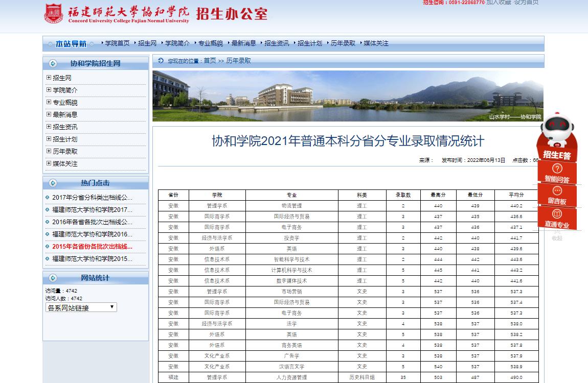Open 最新消息 in top navigation bar
Viewport: 588px width, 383px height.
click(x=244, y=43)
